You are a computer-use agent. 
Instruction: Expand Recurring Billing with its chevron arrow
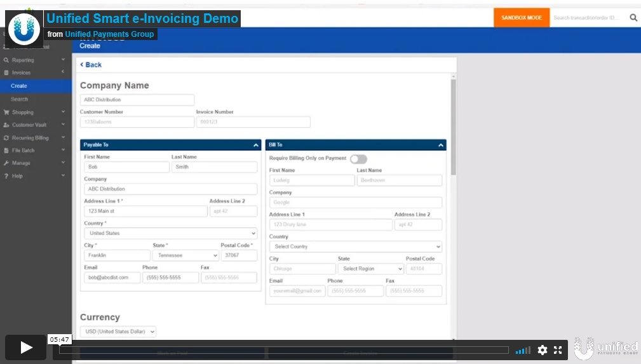[x=63, y=137]
